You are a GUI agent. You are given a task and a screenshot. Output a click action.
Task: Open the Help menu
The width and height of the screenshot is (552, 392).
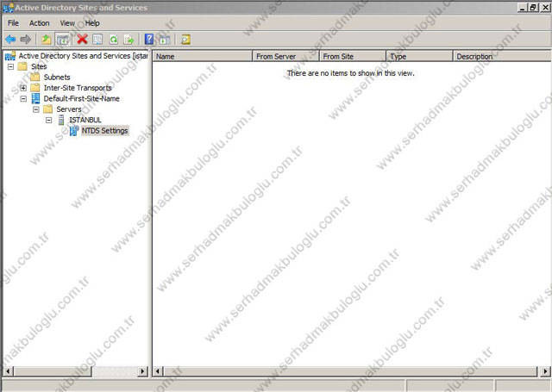92,23
